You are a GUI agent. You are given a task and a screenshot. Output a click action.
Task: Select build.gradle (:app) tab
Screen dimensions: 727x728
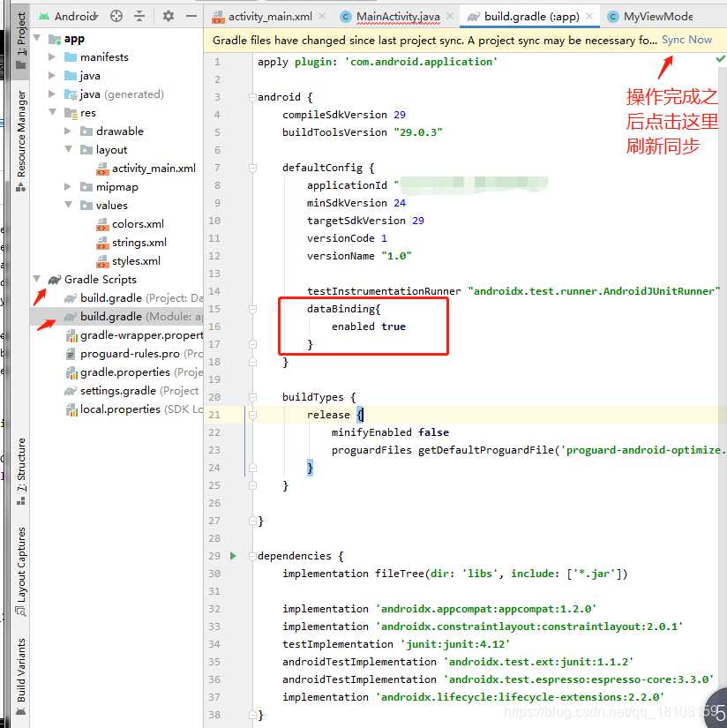click(x=531, y=17)
